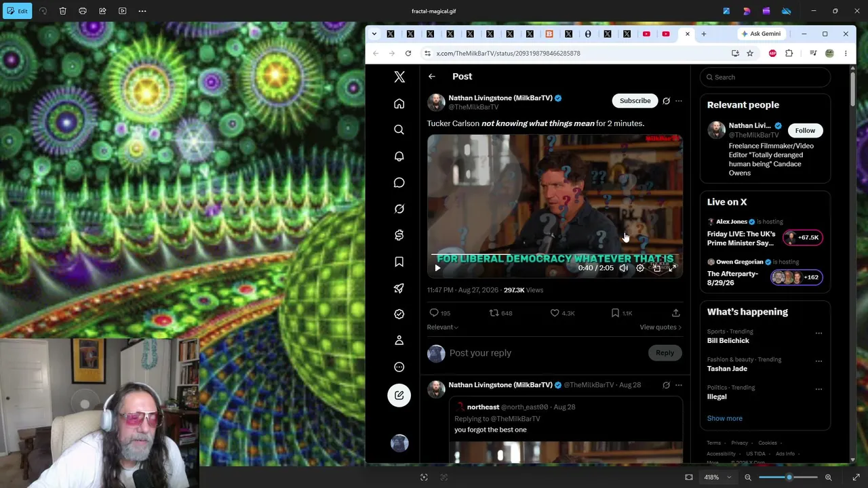
Task: Open the X home logo
Action: tap(399, 77)
